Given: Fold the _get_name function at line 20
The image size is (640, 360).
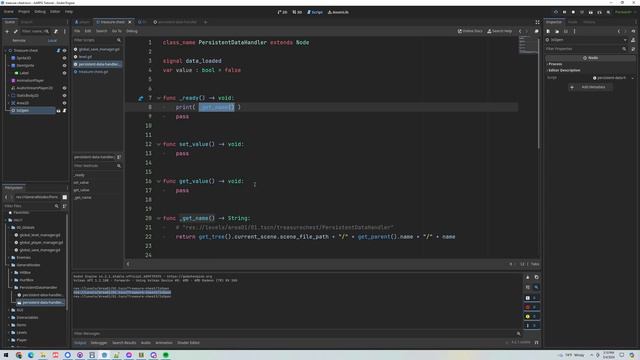Looking at the screenshot, I should pyautogui.click(x=159, y=218).
